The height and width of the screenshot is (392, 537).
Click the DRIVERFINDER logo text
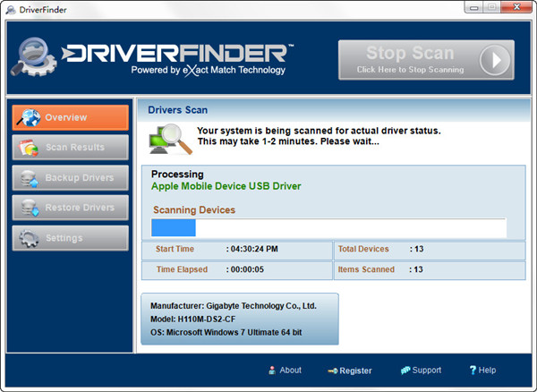coord(177,53)
